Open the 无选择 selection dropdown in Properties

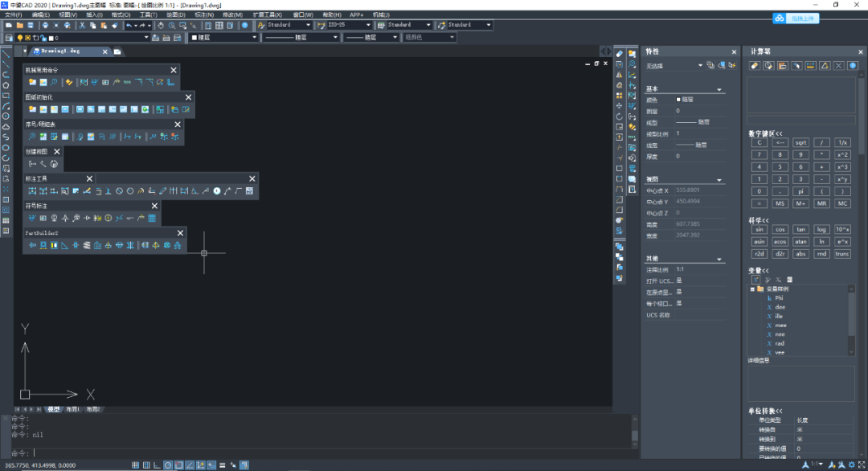pos(674,66)
